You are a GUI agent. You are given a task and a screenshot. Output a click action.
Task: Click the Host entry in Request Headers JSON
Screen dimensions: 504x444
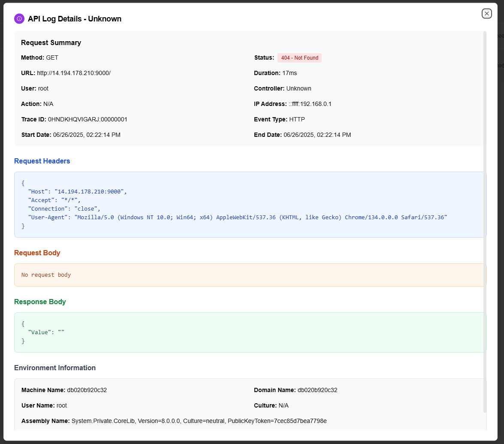point(77,192)
